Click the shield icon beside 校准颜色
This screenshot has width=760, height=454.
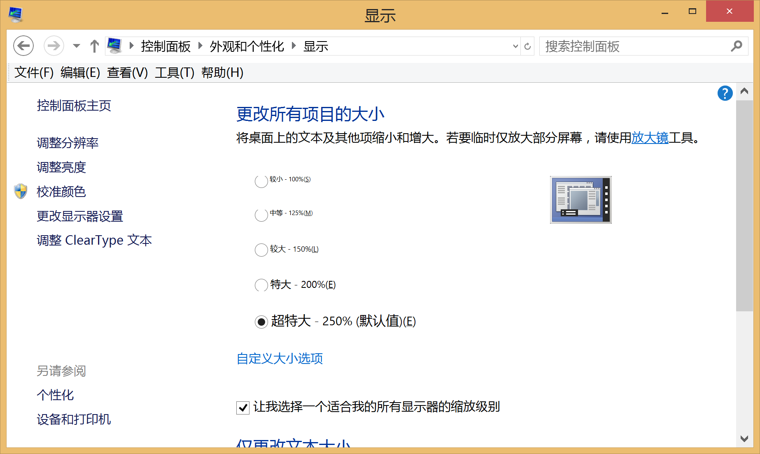click(x=21, y=191)
